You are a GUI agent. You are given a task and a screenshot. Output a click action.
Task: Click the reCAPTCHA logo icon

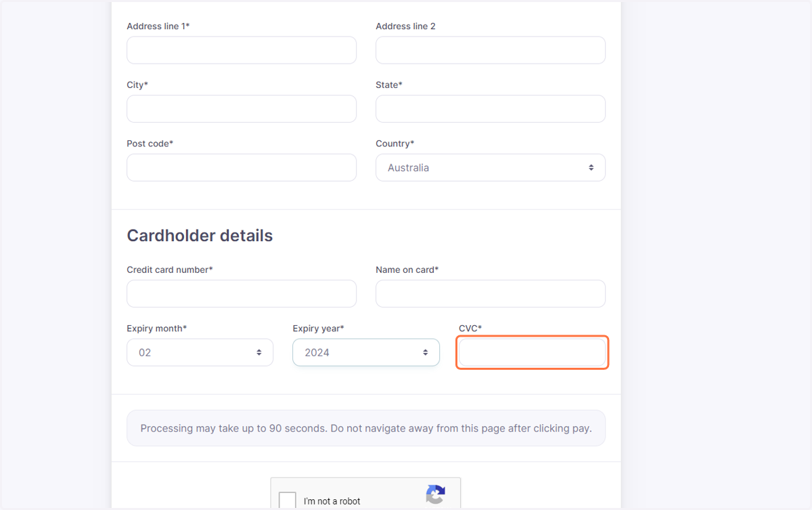(436, 495)
